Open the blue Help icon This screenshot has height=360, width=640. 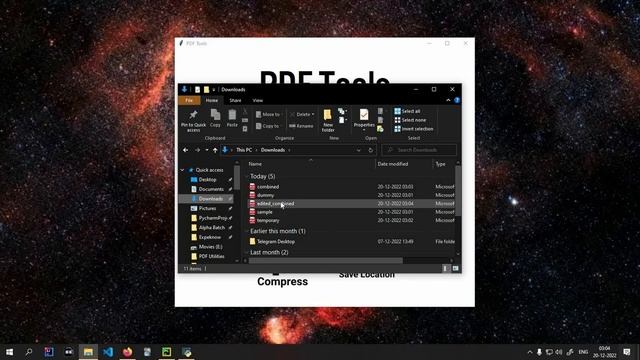[x=457, y=100]
